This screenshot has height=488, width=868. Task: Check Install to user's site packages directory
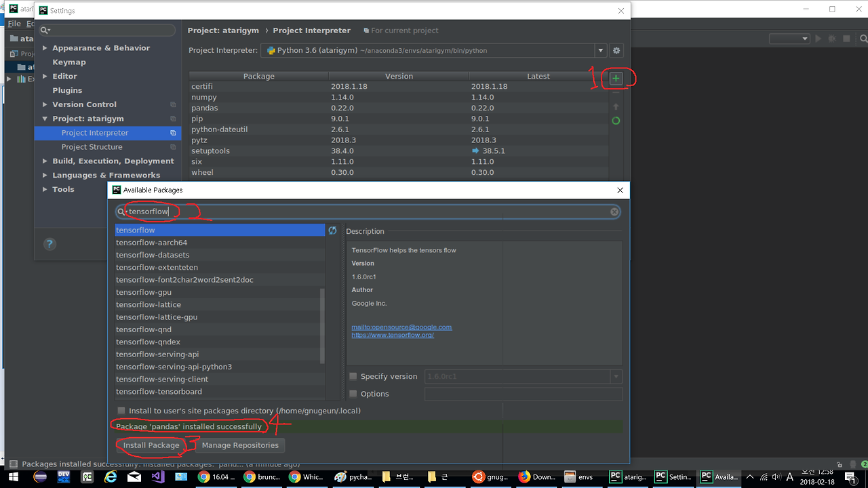pyautogui.click(x=121, y=411)
